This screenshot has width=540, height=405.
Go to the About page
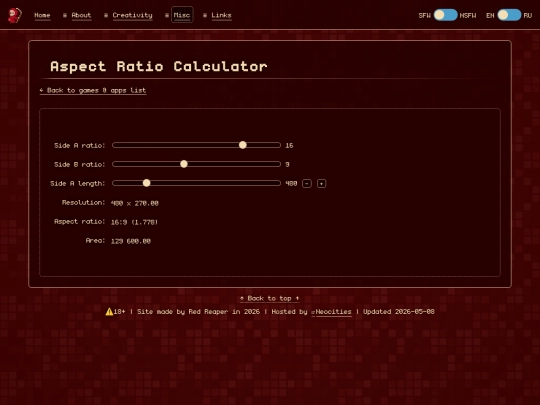click(81, 15)
